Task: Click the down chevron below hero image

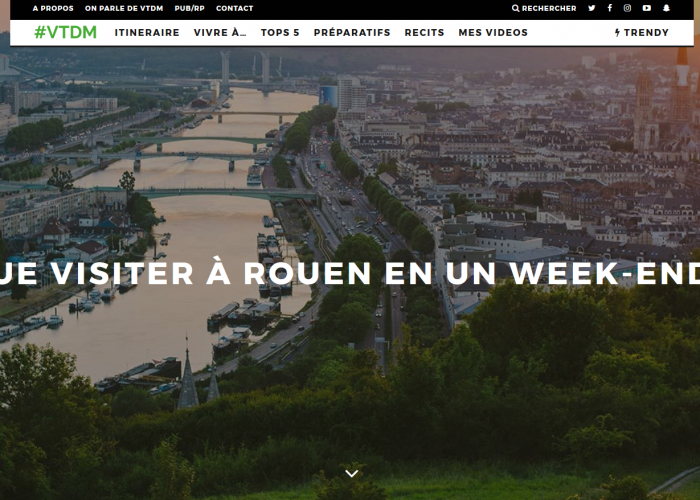Action: pyautogui.click(x=351, y=473)
